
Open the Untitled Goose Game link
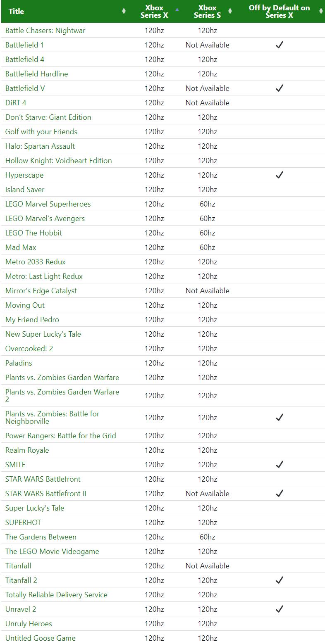pos(40,638)
